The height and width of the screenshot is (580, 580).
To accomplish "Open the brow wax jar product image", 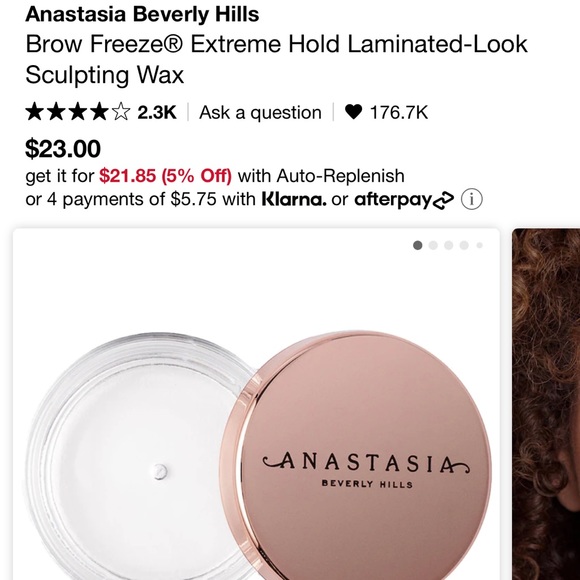I will pyautogui.click(x=256, y=404).
